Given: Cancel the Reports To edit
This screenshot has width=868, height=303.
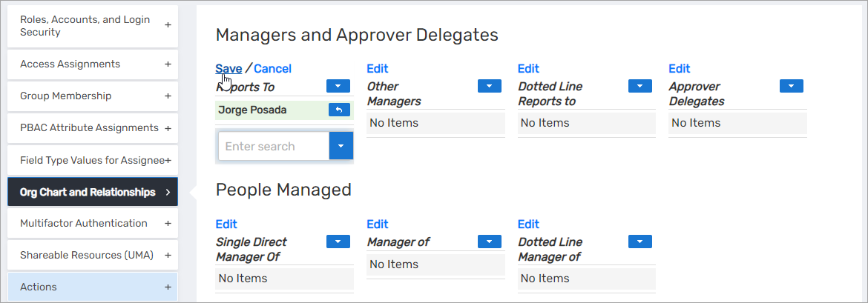Looking at the screenshot, I should click(272, 69).
